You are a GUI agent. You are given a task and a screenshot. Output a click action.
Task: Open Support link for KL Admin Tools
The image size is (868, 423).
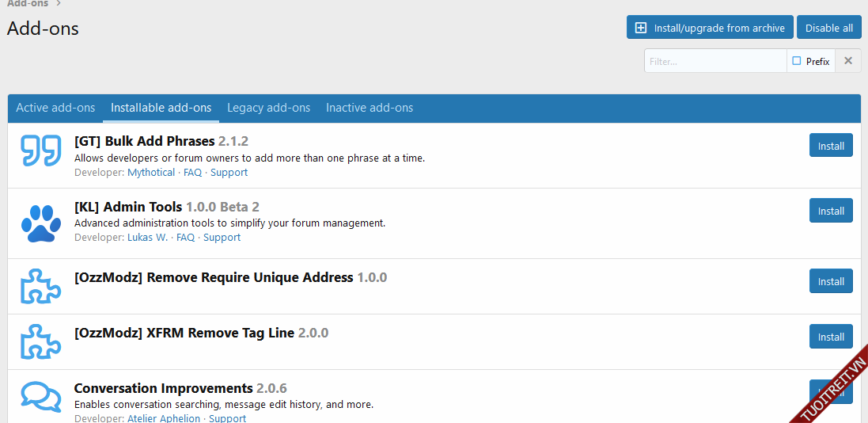(x=222, y=238)
